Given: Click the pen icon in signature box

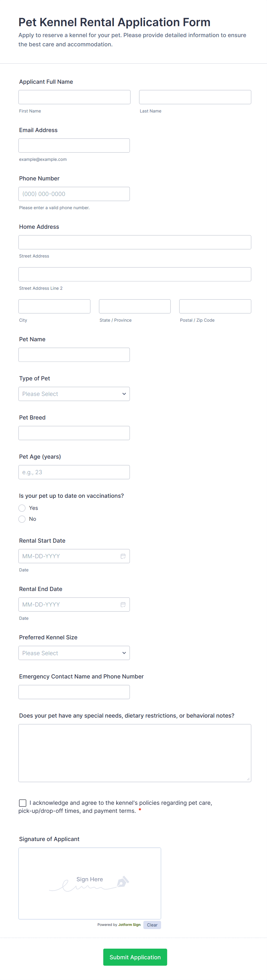Looking at the screenshot, I should (x=123, y=882).
